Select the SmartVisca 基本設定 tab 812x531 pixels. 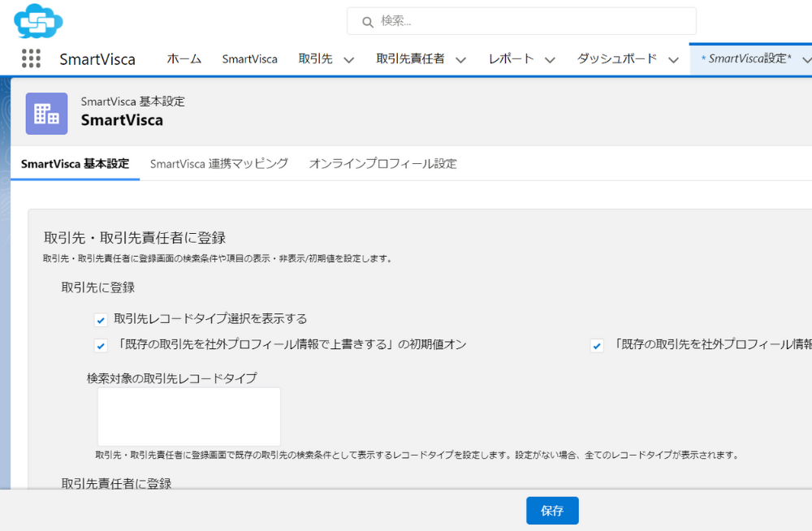pyautogui.click(x=75, y=163)
